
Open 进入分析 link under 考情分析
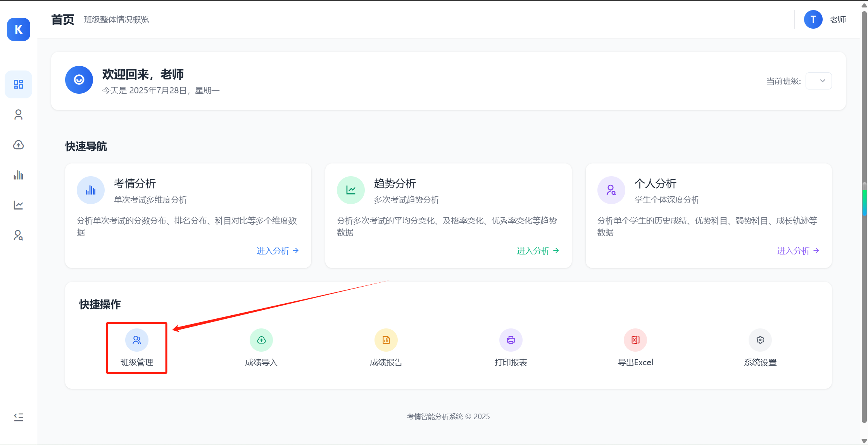[x=274, y=251]
